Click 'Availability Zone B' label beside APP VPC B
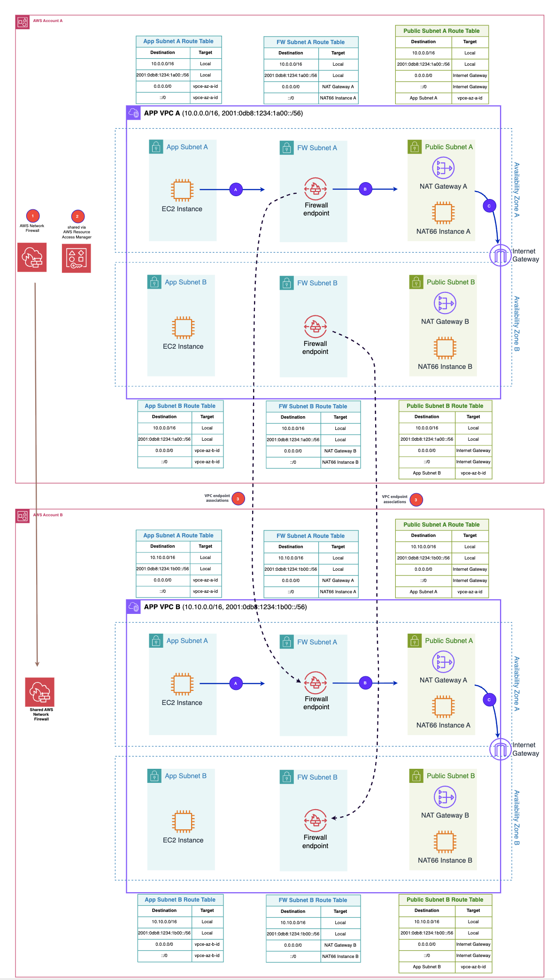This screenshot has height=980, width=554. [x=516, y=818]
